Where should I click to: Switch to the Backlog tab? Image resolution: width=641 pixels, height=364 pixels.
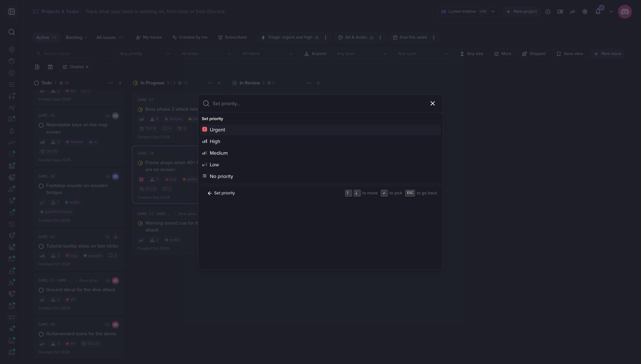point(76,37)
